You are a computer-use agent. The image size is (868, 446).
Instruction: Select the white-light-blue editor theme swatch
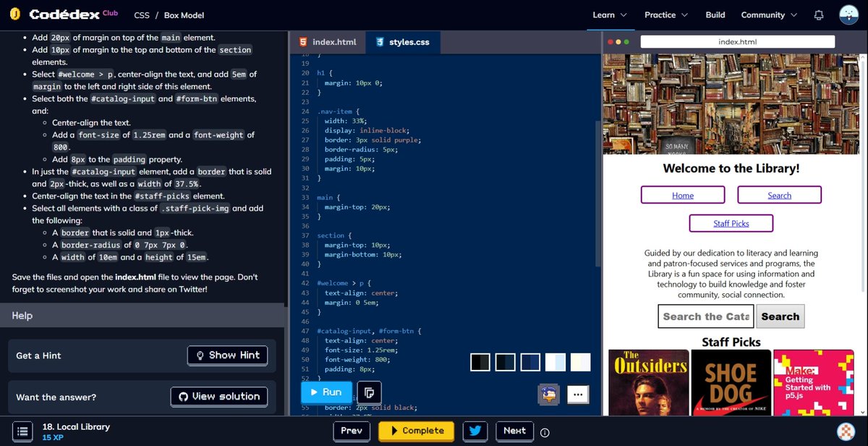pyautogui.click(x=556, y=362)
